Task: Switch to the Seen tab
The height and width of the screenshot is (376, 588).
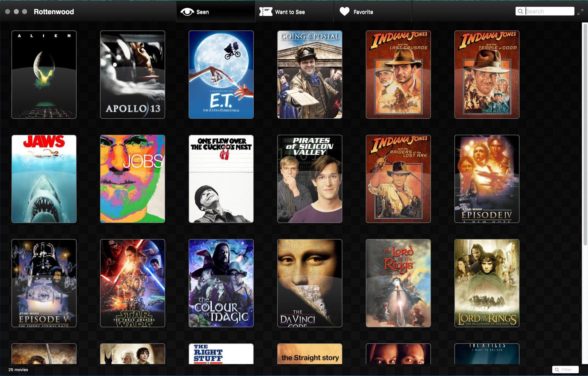Action: (216, 12)
